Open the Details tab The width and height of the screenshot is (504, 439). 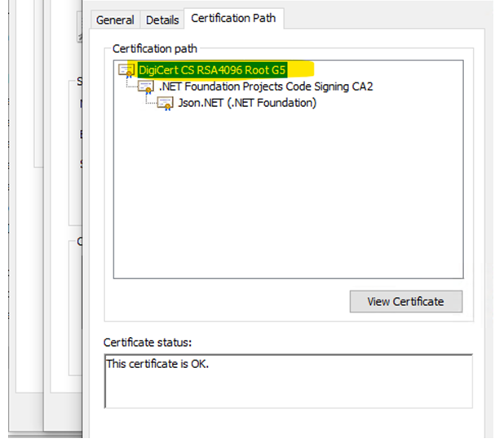pos(162,20)
